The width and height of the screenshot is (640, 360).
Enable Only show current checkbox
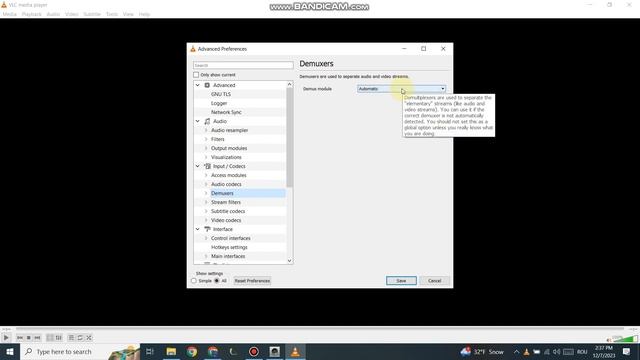pos(196,75)
